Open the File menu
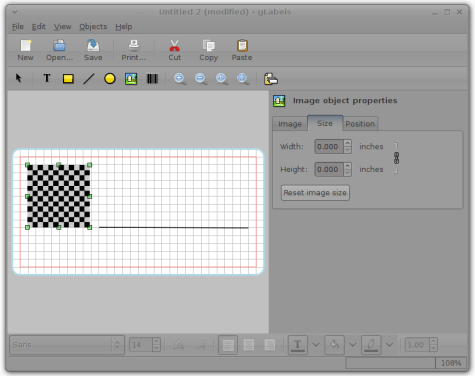The width and height of the screenshot is (475, 376). (x=18, y=26)
